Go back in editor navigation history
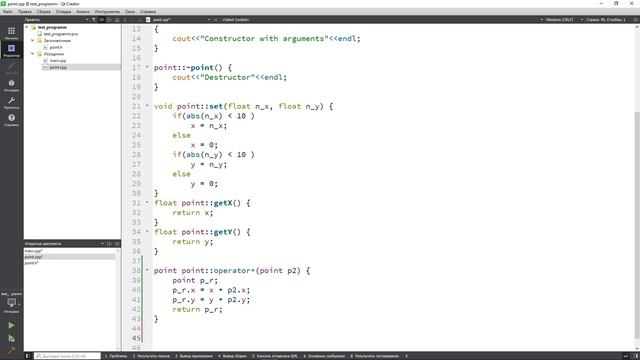640x360 pixels. click(x=125, y=20)
